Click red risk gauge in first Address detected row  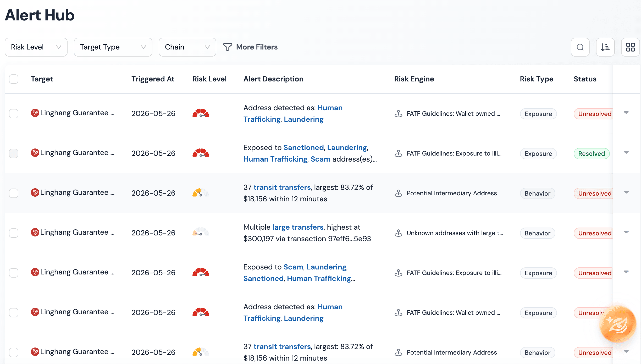[201, 113]
